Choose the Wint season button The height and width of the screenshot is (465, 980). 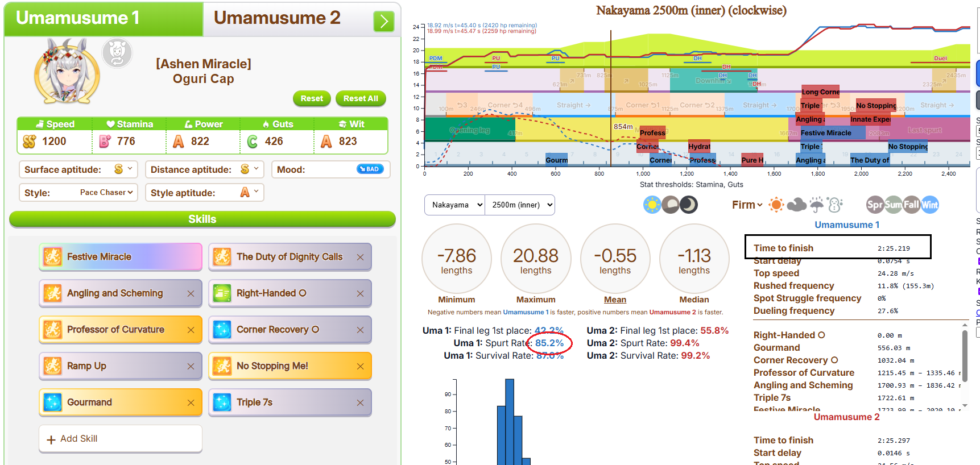tap(929, 205)
